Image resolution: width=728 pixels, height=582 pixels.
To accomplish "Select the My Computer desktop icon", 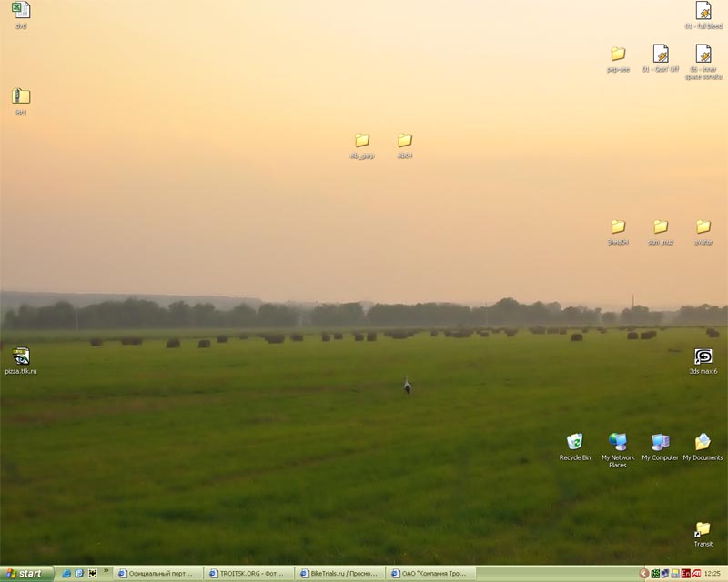I will tap(660, 443).
